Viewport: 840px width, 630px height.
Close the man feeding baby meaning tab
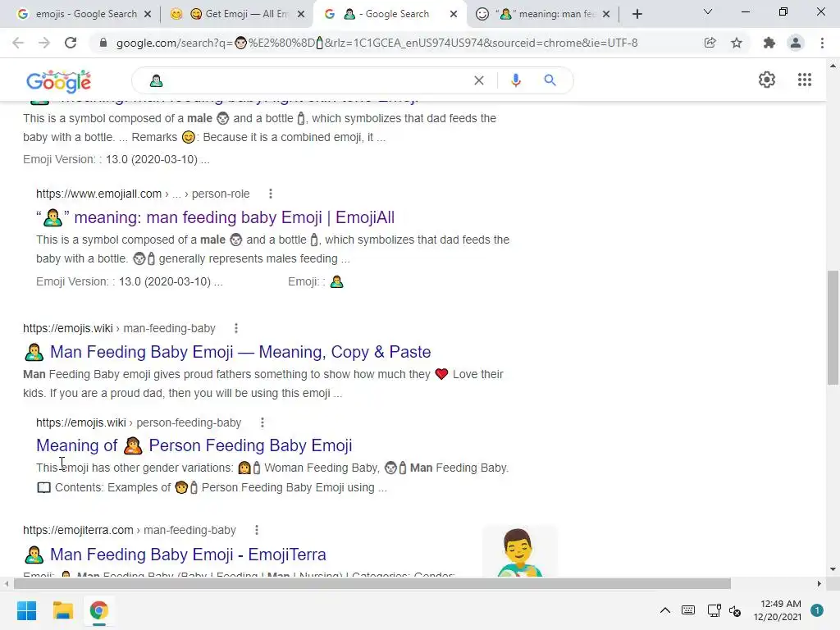tap(606, 14)
